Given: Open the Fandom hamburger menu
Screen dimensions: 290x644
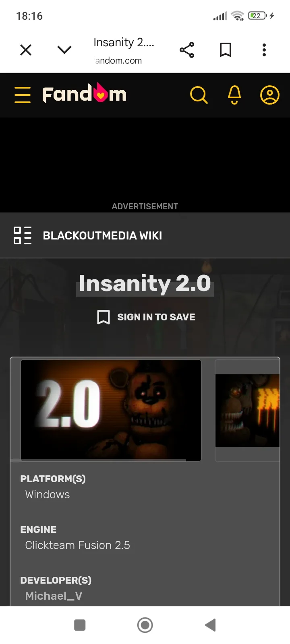Looking at the screenshot, I should click(x=23, y=95).
